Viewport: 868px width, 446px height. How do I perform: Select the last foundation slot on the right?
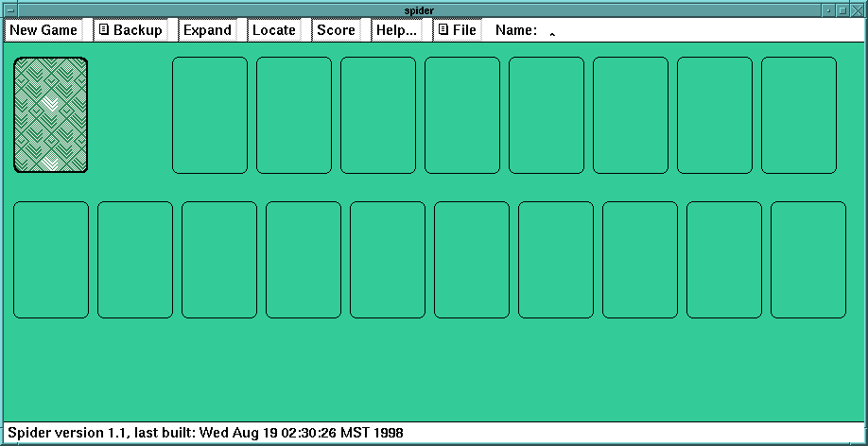pyautogui.click(x=799, y=115)
